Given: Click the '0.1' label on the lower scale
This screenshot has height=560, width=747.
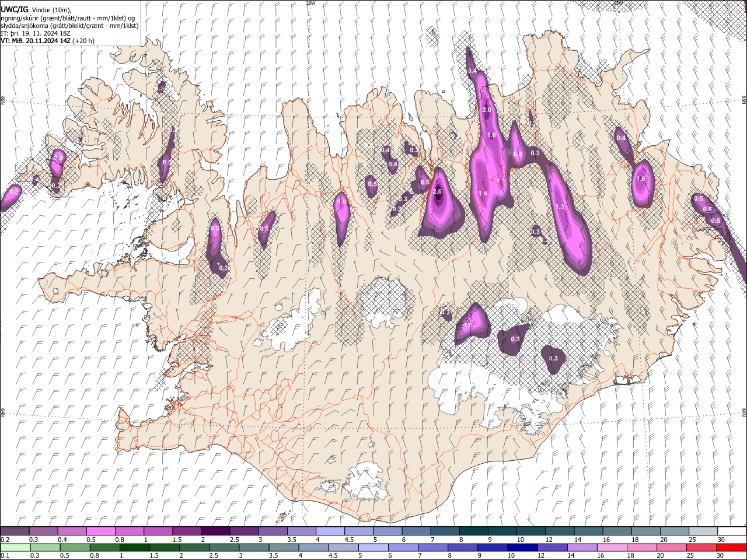Looking at the screenshot, I should (x=5, y=555).
